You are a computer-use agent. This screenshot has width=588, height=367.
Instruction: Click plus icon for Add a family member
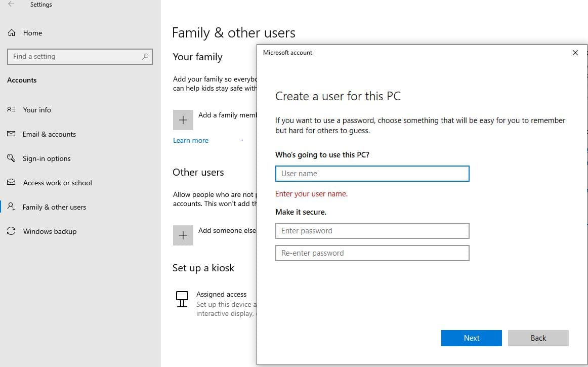point(183,120)
